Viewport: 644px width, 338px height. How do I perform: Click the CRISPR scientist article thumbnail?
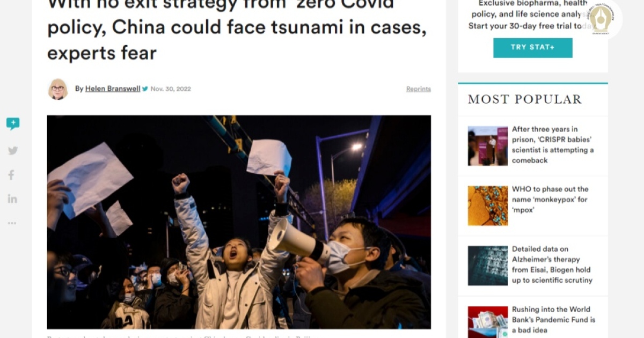[x=488, y=146]
